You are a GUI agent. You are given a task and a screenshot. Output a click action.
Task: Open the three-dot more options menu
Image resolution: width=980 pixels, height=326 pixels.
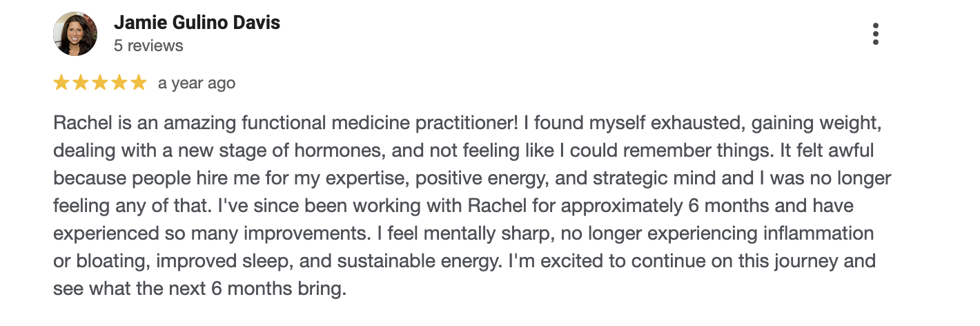point(875,34)
